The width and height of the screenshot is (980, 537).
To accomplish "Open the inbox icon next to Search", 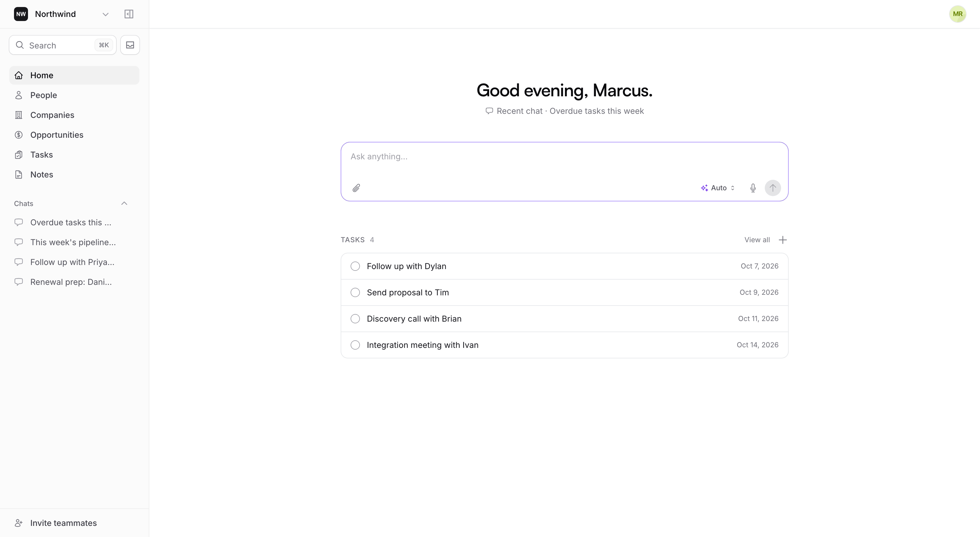I will (x=130, y=45).
